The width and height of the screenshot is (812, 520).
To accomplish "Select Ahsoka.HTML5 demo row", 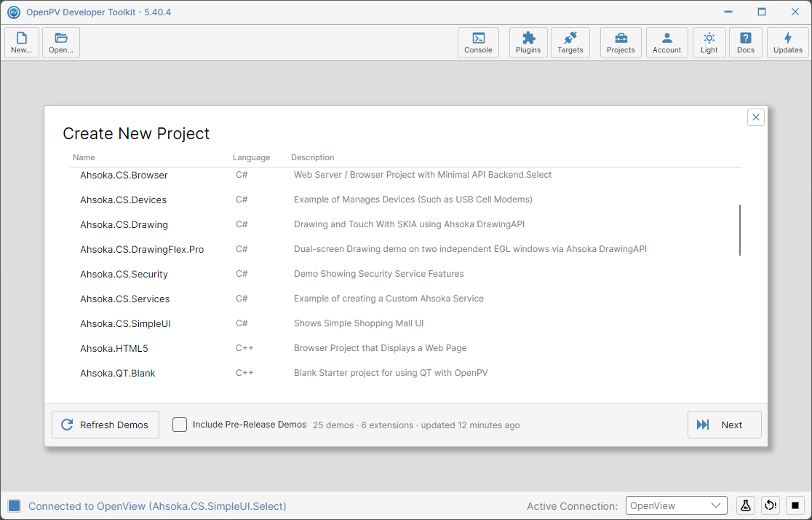I will pyautogui.click(x=406, y=348).
